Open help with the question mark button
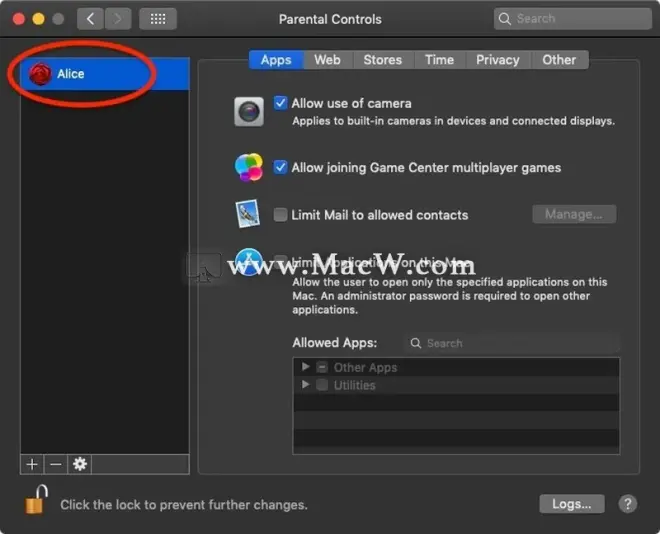Viewport: 660px width, 534px height. click(x=628, y=504)
